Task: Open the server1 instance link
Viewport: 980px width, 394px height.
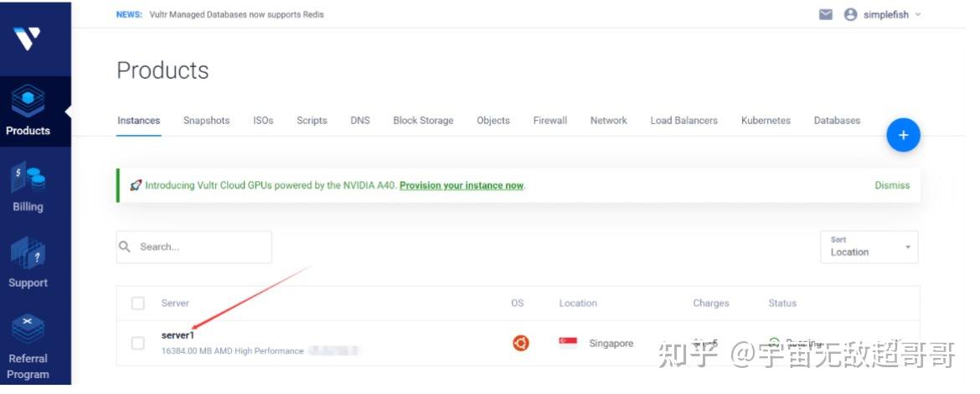Action: point(178,335)
